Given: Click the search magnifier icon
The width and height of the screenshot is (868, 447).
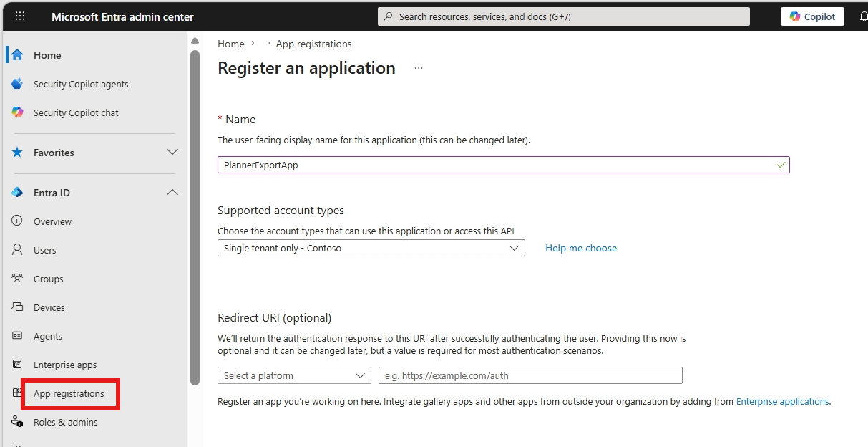Looking at the screenshot, I should (x=389, y=16).
